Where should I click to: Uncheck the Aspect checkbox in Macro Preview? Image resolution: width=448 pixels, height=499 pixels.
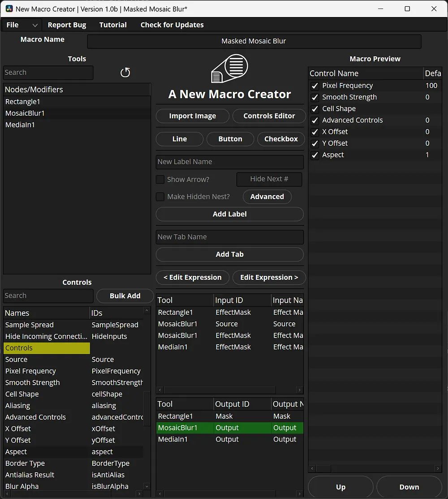[315, 155]
